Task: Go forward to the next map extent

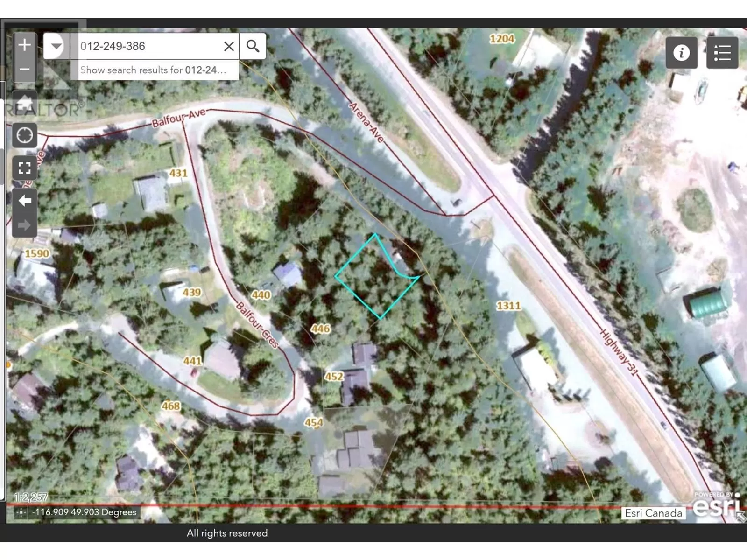Action: pos(24,225)
